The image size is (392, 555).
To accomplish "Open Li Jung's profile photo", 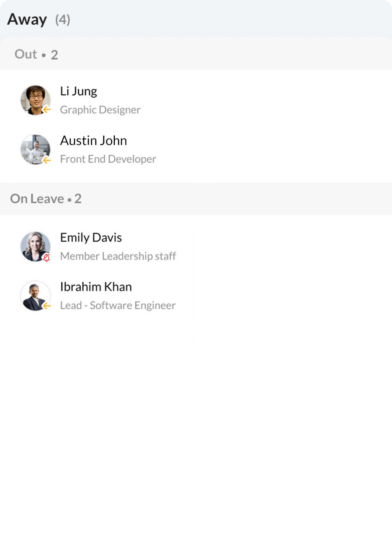I will tap(34, 99).
